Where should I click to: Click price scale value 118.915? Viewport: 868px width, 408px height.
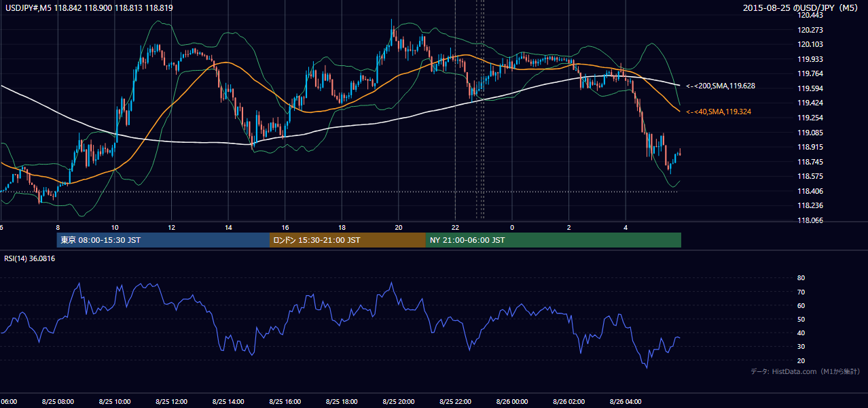pos(812,147)
